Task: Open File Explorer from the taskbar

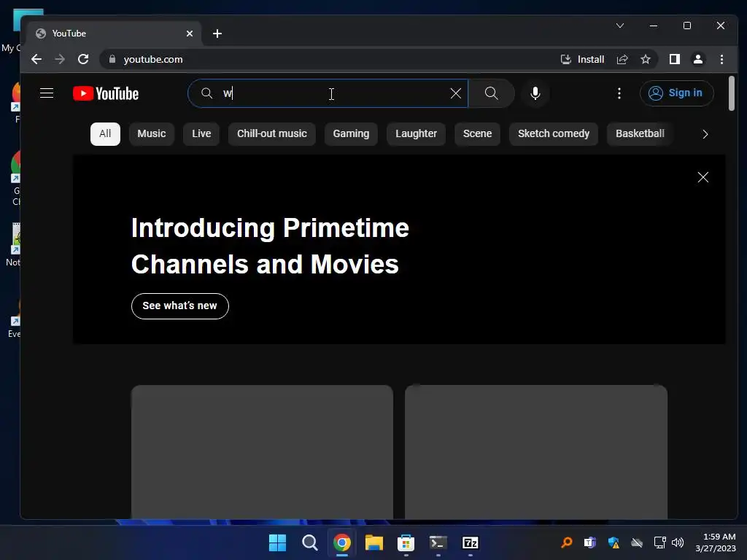Action: 374,542
